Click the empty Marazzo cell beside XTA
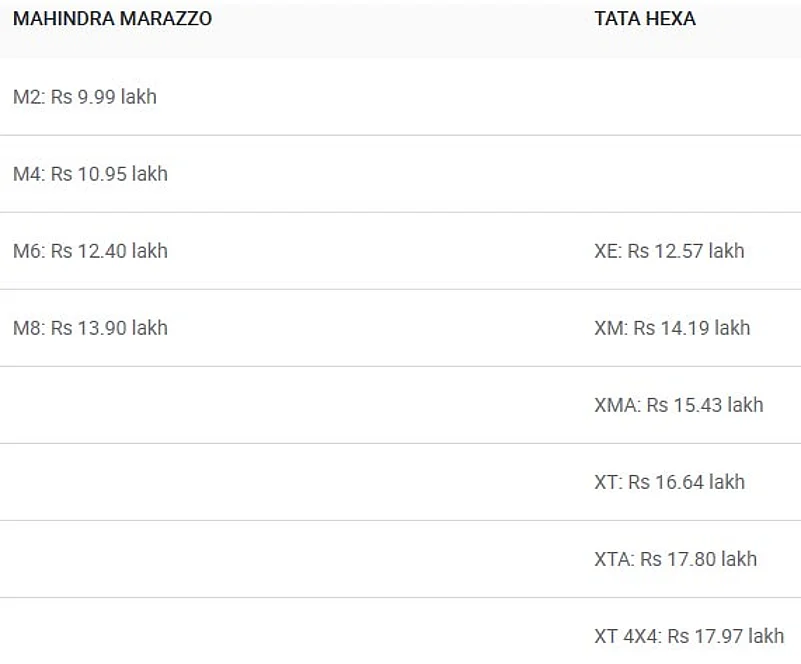Viewport: 801px width, 664px height. [x=290, y=559]
